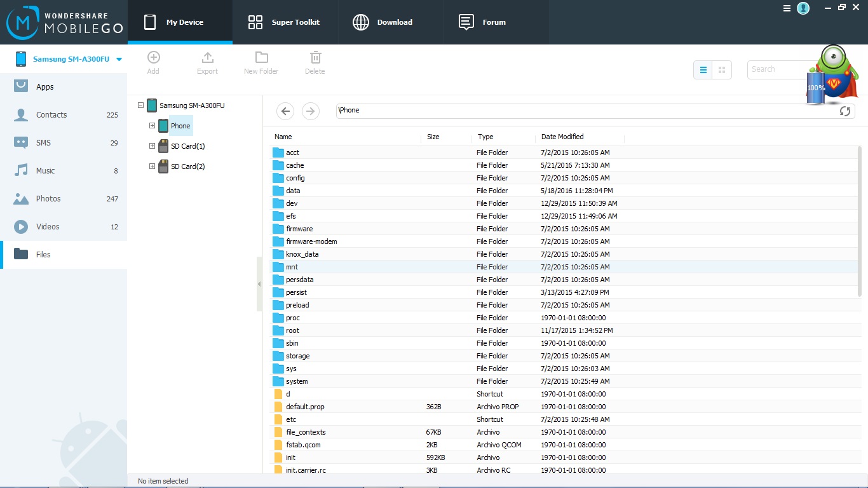Select SD Card(1) in the tree
Image resolution: width=868 pixels, height=488 pixels.
(x=187, y=146)
